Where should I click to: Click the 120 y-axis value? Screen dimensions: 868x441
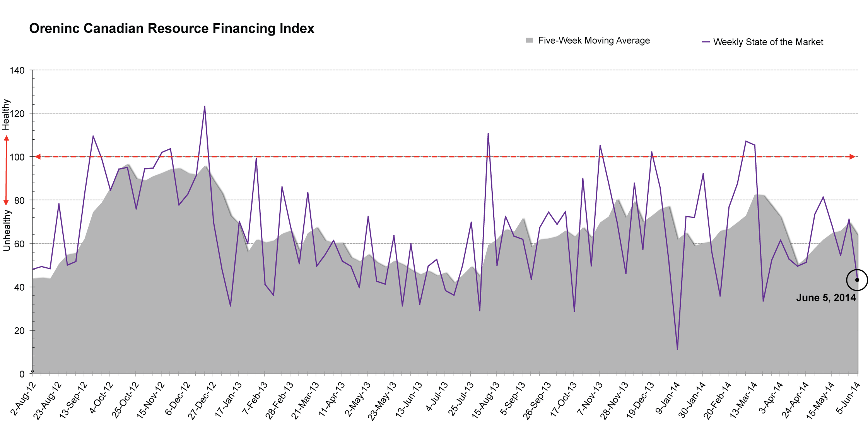point(17,114)
